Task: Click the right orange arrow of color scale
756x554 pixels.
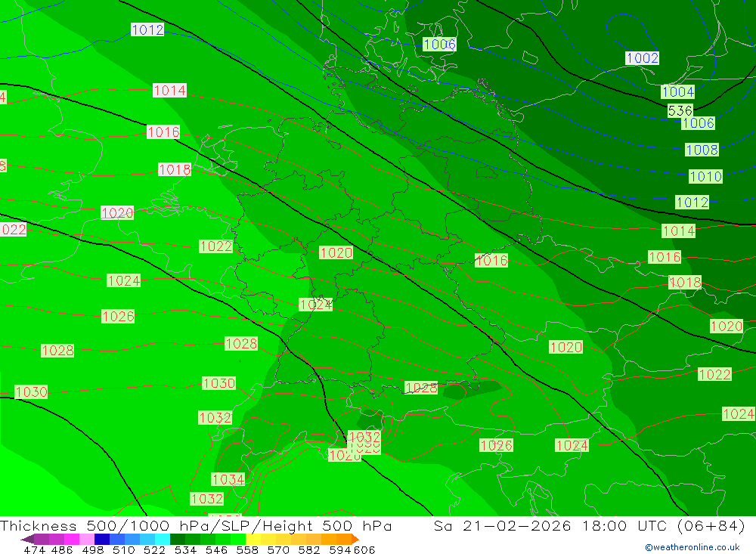Action: click(355, 539)
